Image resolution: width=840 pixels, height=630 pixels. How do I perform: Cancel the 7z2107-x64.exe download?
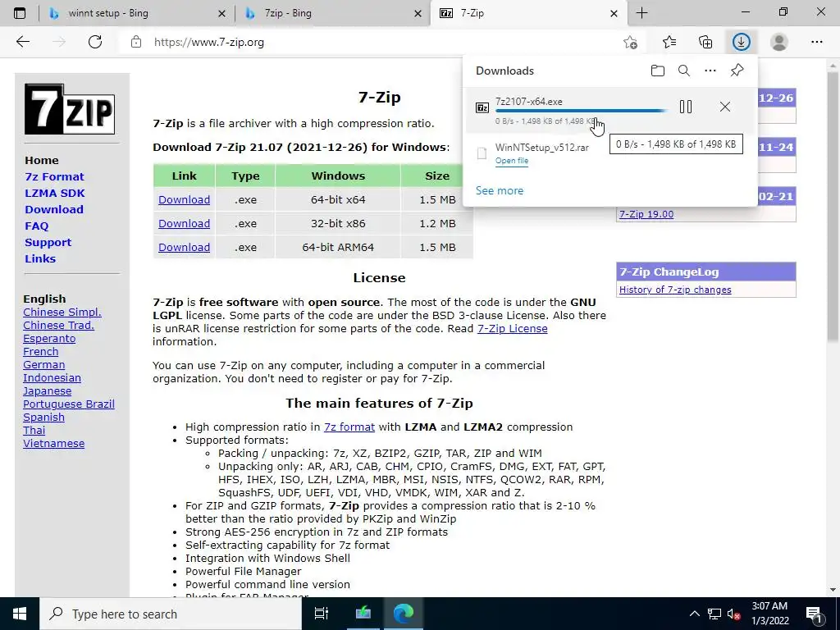tap(725, 107)
